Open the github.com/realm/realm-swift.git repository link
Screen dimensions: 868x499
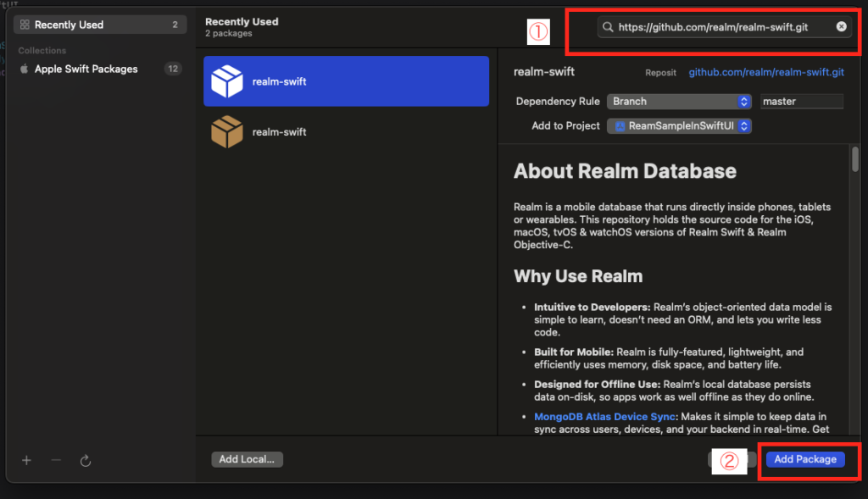(x=768, y=73)
